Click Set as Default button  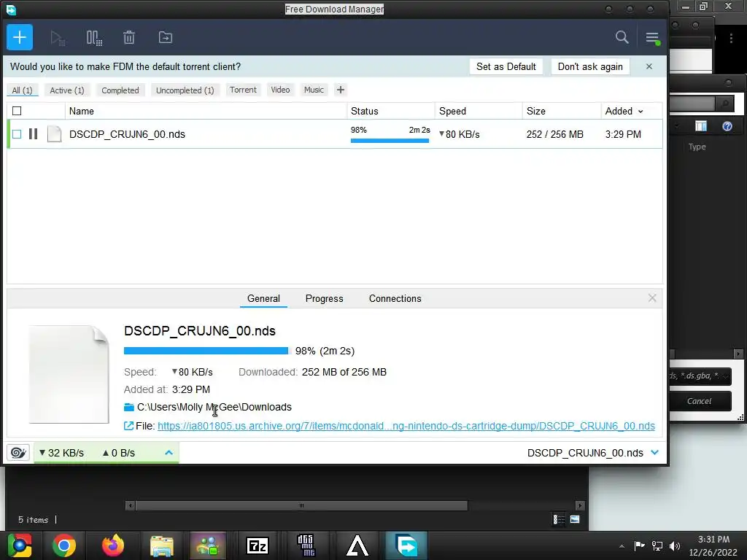click(506, 66)
